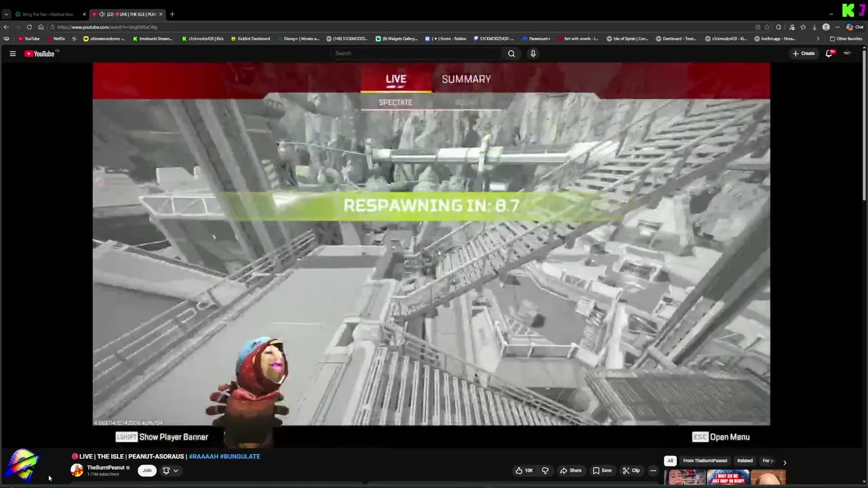Open the Create dropdown button
The height and width of the screenshot is (488, 868).
pyautogui.click(x=804, y=54)
